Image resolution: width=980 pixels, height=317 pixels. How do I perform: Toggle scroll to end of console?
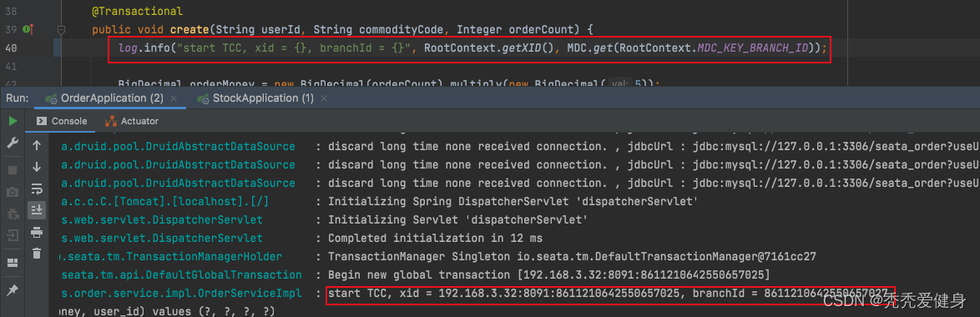(x=37, y=209)
